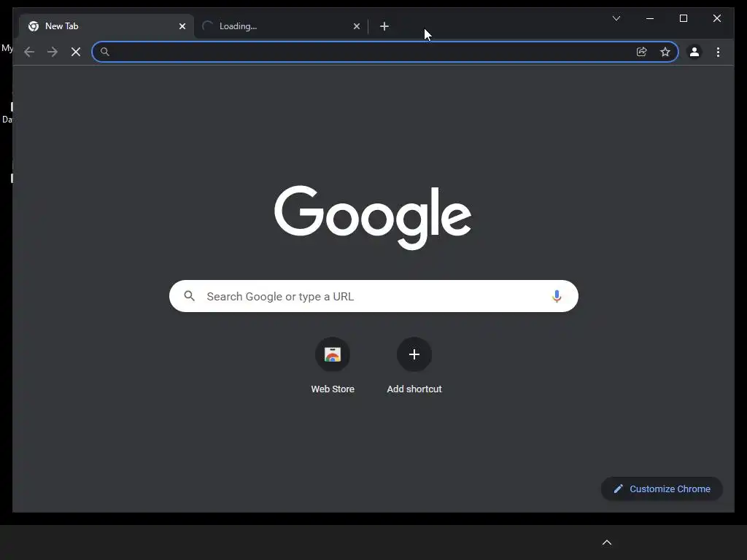The image size is (747, 560).
Task: Click the magnifier icon in Google search box
Action: click(x=189, y=296)
